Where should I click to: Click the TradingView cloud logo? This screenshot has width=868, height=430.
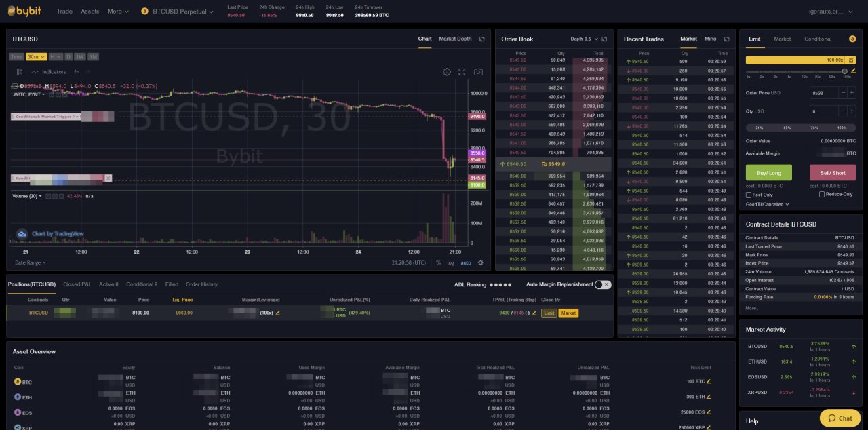click(22, 234)
